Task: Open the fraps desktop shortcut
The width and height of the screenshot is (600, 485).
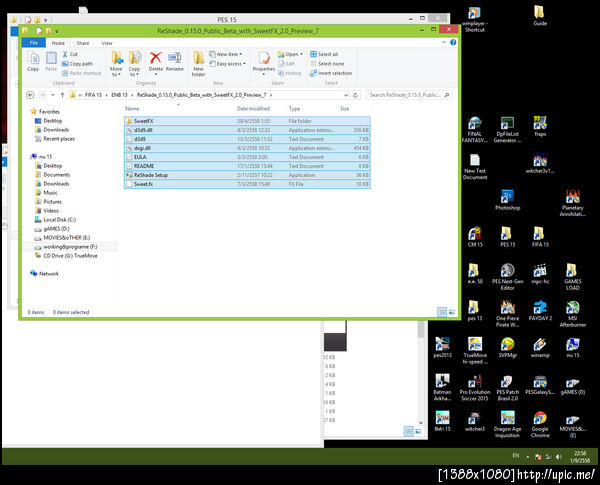Action: (540, 126)
